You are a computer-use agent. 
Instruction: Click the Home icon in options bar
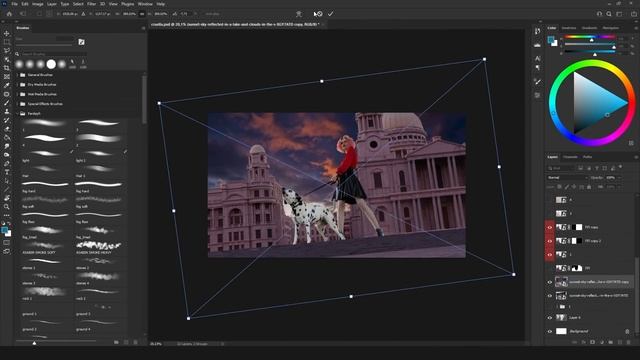click(9, 14)
